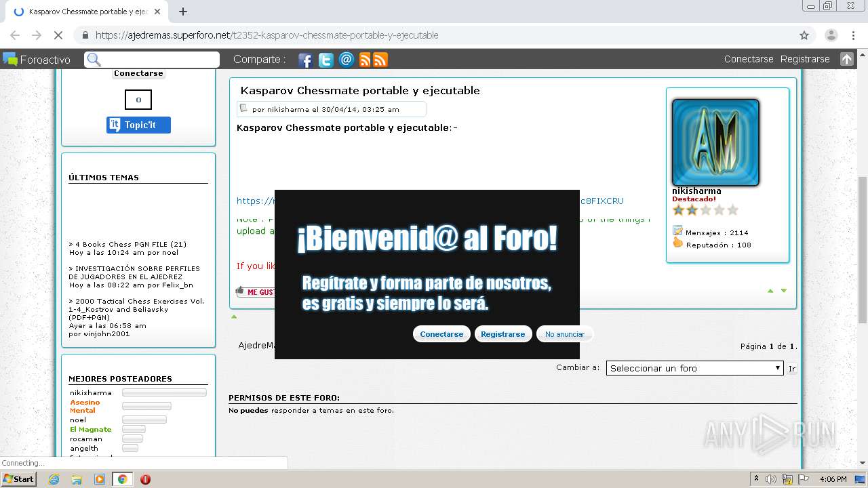Open a new browser tab
868x488 pixels.
[x=182, y=12]
